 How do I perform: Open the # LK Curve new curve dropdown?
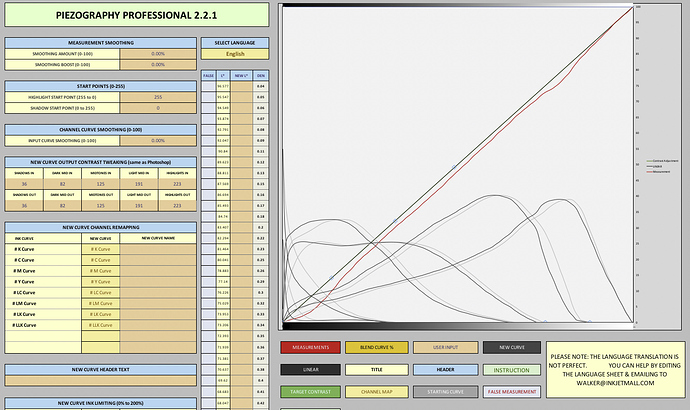click(100, 314)
